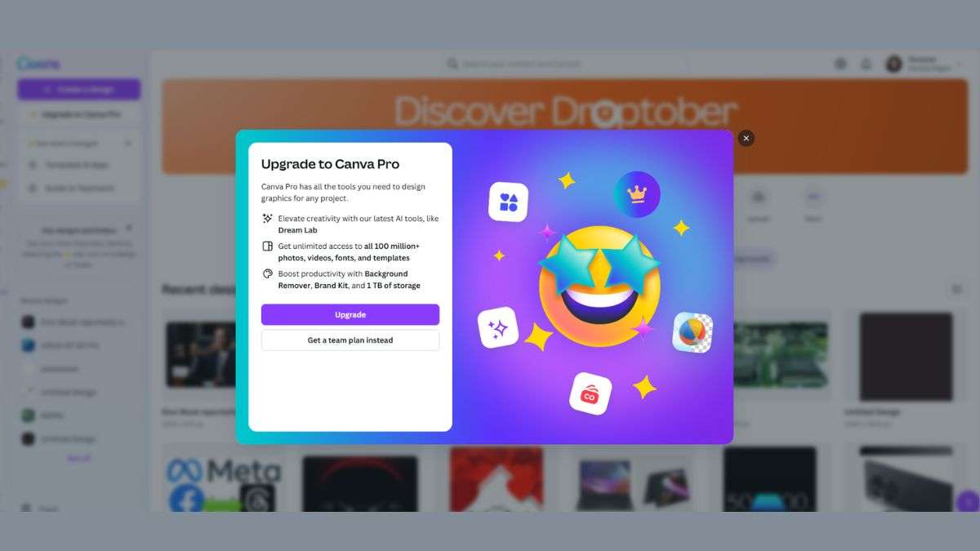Screen dimensions: 980x551
Task: Click the sparkle magic icon in illustration
Action: coord(498,327)
